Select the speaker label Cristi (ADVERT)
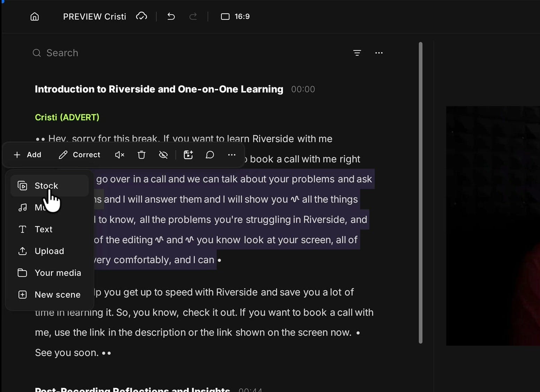 pos(67,117)
